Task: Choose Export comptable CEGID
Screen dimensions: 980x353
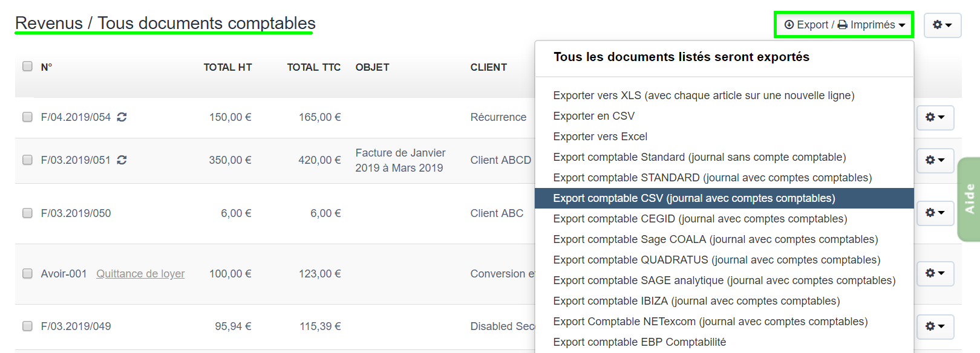Action: [x=724, y=219]
